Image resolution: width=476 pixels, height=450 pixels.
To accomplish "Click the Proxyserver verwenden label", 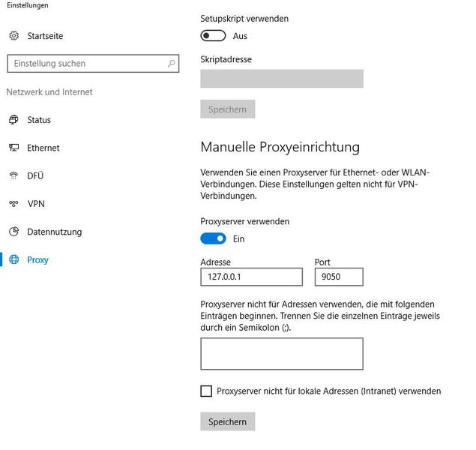I will click(x=244, y=221).
